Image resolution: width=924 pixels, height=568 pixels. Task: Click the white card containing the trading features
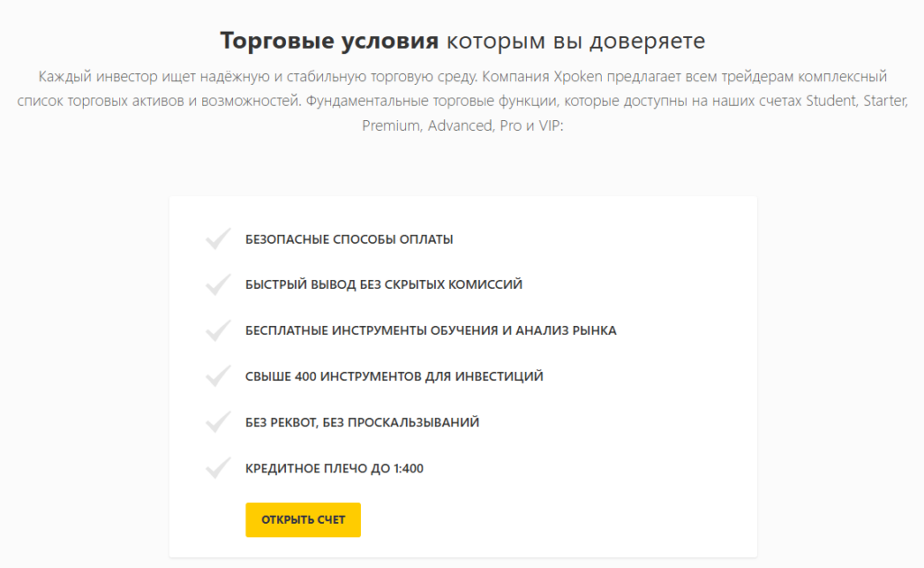(x=462, y=379)
